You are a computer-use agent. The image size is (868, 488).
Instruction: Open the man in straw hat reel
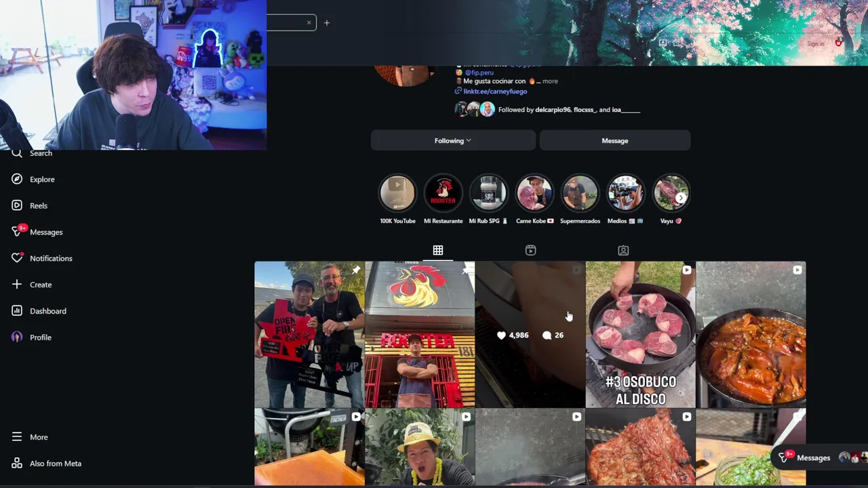[x=420, y=447]
